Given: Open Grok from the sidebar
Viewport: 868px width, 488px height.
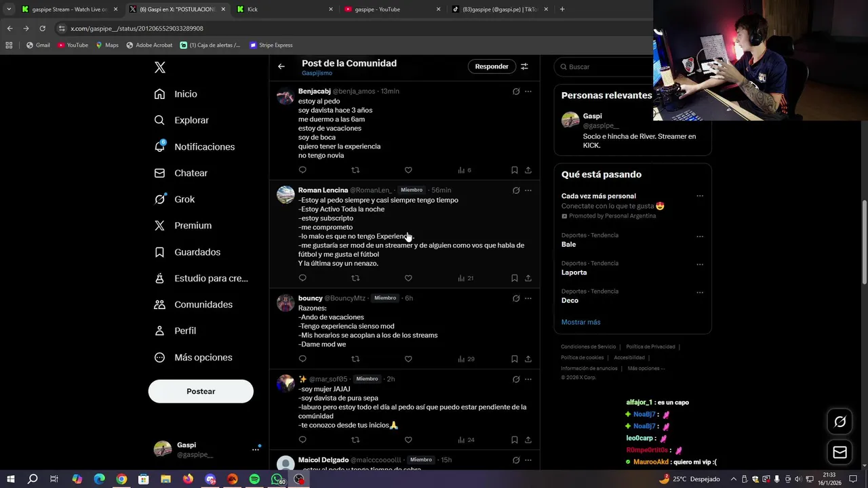Looking at the screenshot, I should 174,199.
